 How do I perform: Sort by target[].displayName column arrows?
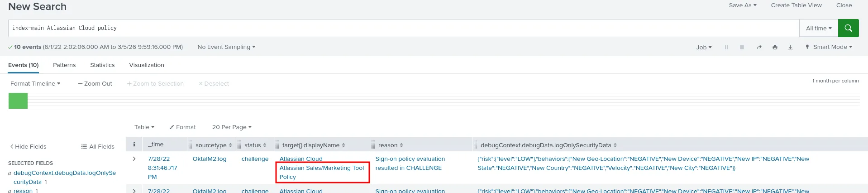pyautogui.click(x=343, y=145)
